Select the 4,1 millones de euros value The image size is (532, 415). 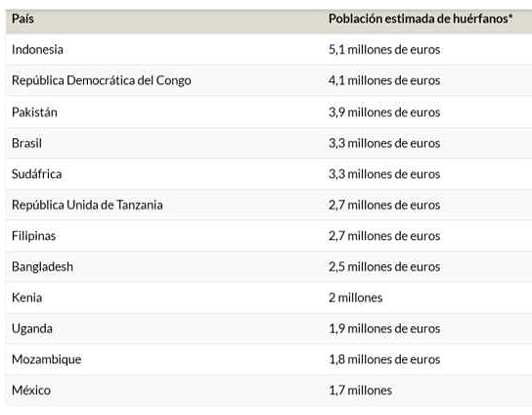click(x=384, y=80)
